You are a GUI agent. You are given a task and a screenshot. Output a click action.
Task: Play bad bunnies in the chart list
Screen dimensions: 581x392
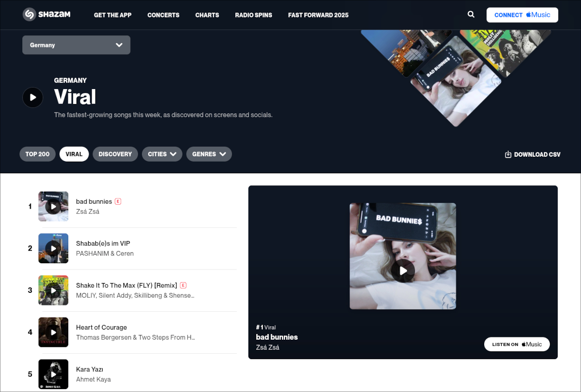pos(53,207)
